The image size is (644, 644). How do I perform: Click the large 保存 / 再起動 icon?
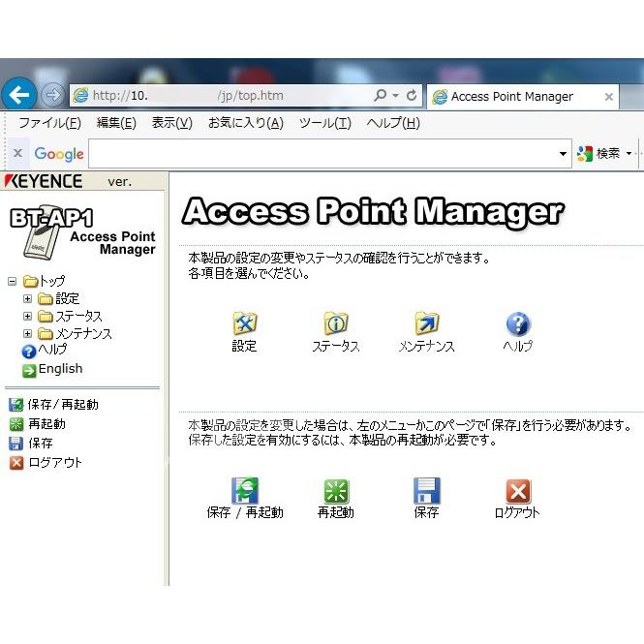tap(245, 490)
